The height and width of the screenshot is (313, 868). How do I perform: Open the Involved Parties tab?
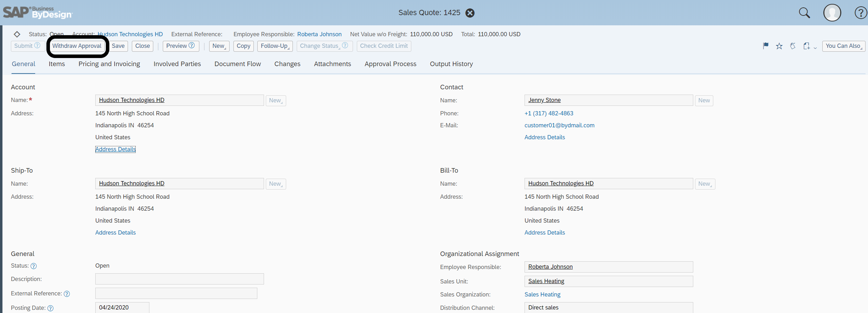[x=177, y=64]
